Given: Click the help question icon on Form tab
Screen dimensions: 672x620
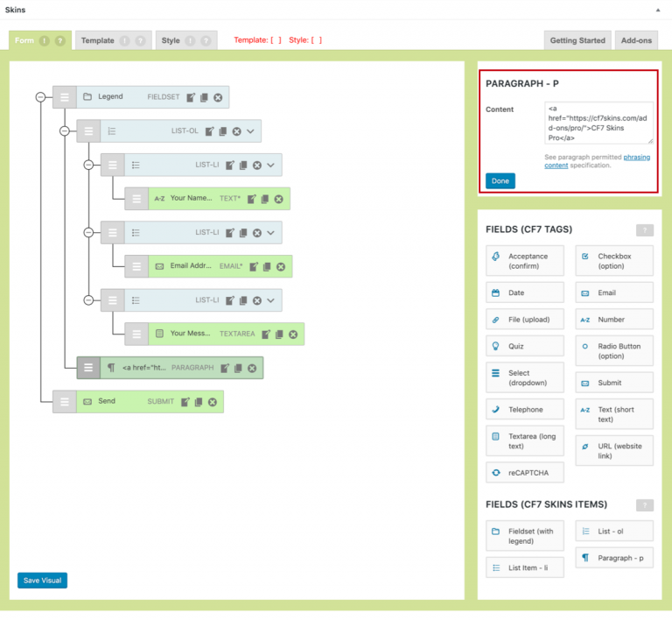Looking at the screenshot, I should click(x=60, y=40).
